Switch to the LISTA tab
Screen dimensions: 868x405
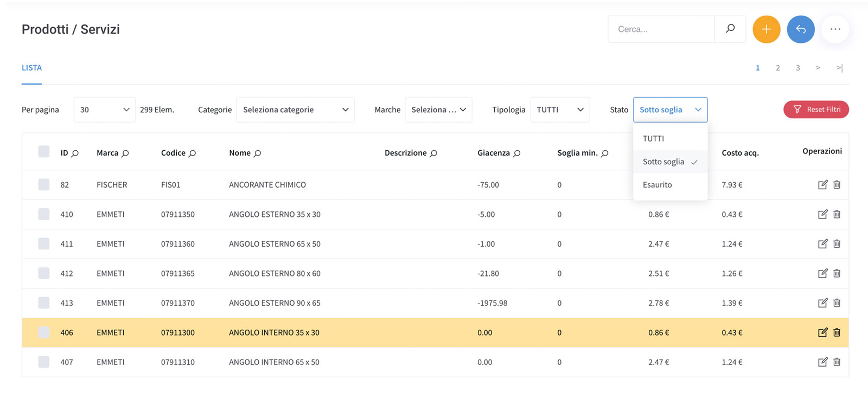point(31,68)
